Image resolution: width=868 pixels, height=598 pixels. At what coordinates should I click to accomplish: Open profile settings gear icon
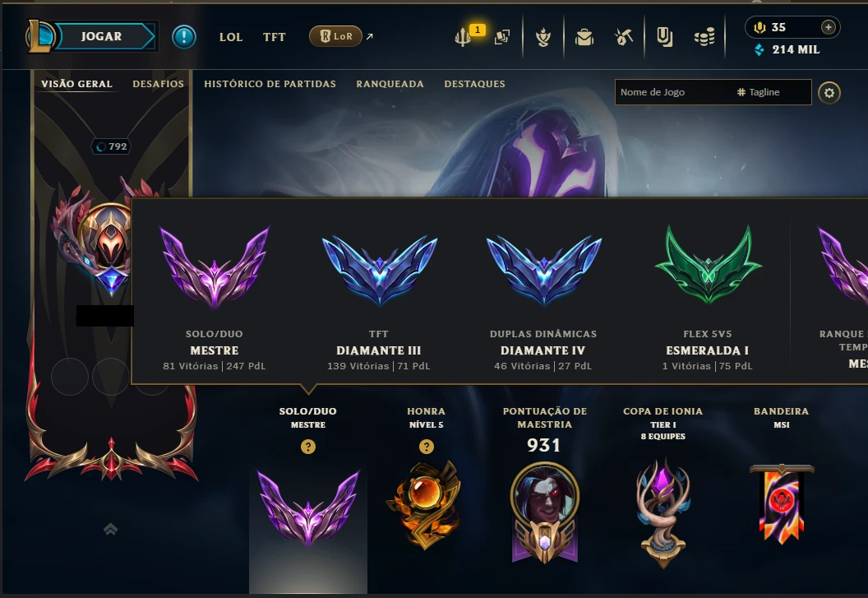tap(829, 93)
